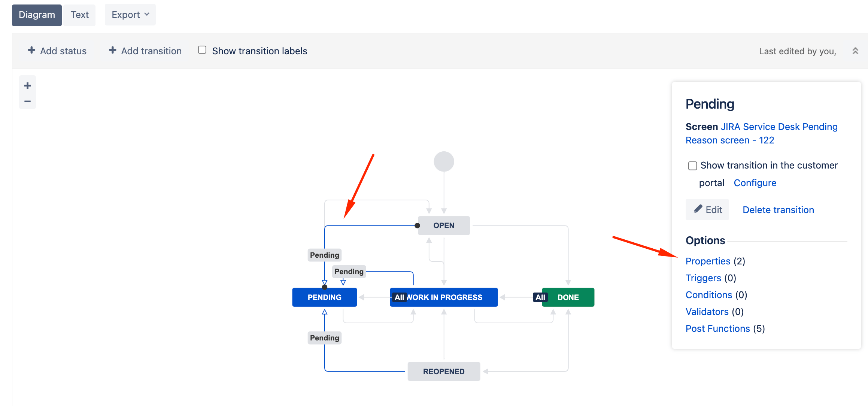Open the JIRA Service Desk Pending Reason screen link

click(x=779, y=127)
